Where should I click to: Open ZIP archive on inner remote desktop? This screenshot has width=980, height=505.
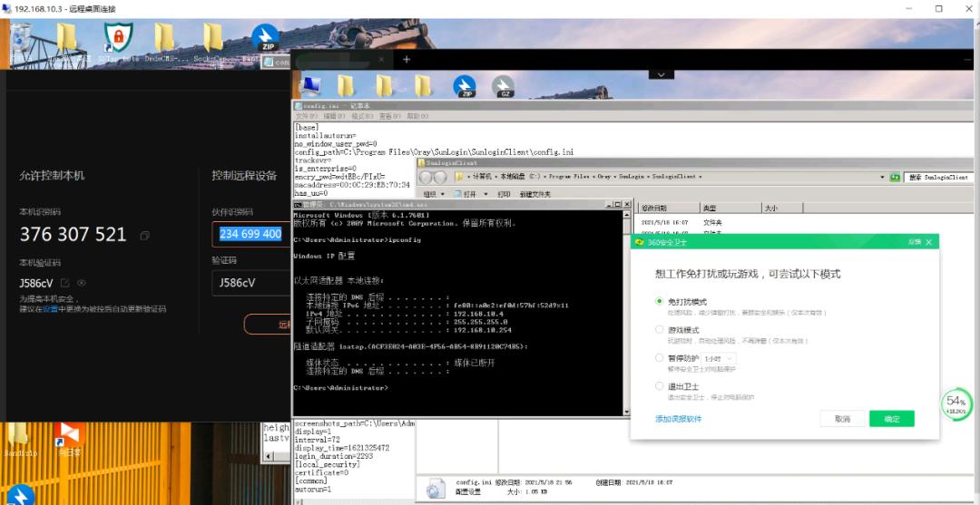pos(465,86)
